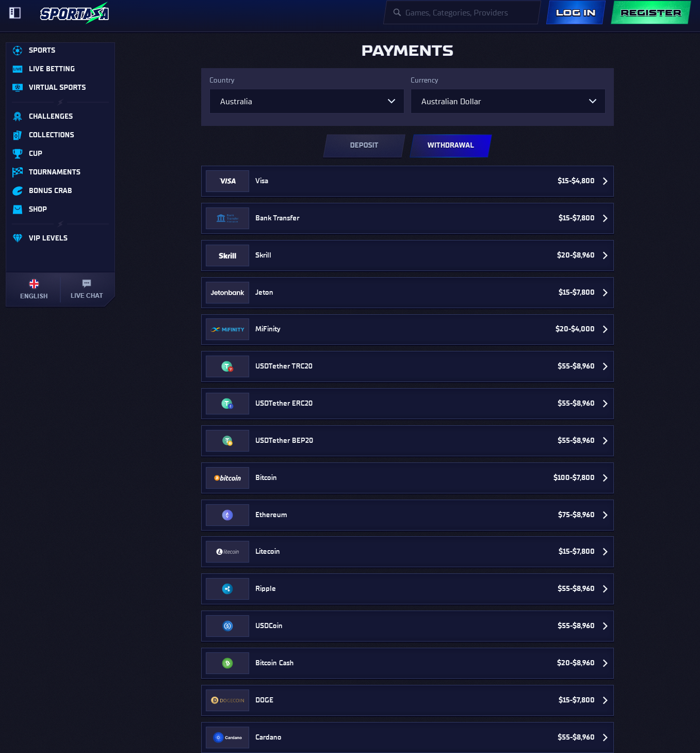The image size is (700, 753).
Task: Click the VIP Levels diamond icon
Action: tap(18, 238)
